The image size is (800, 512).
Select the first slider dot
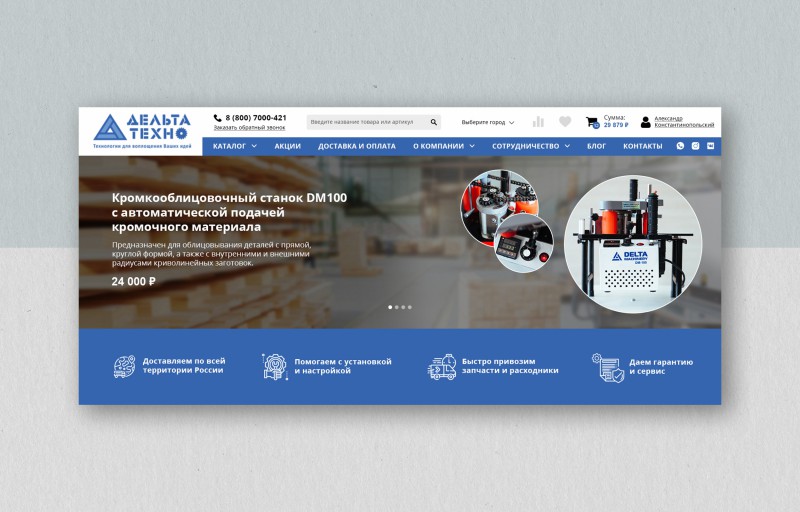coord(390,307)
